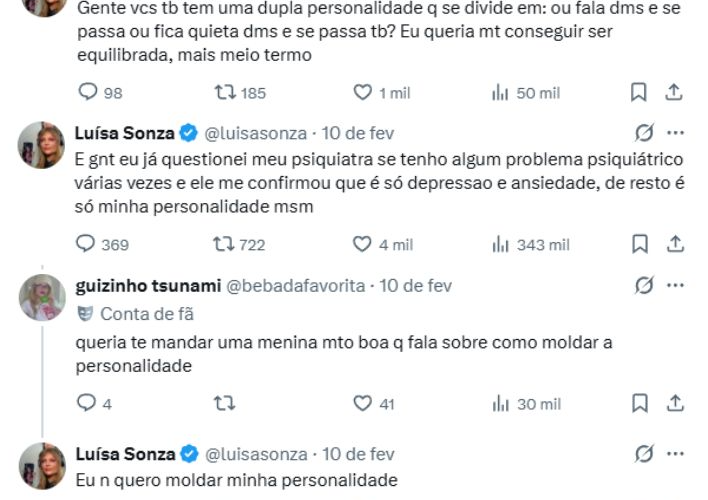View analytics showing 50 mil views
Viewport: 708px width, 500px height.
tap(501, 93)
